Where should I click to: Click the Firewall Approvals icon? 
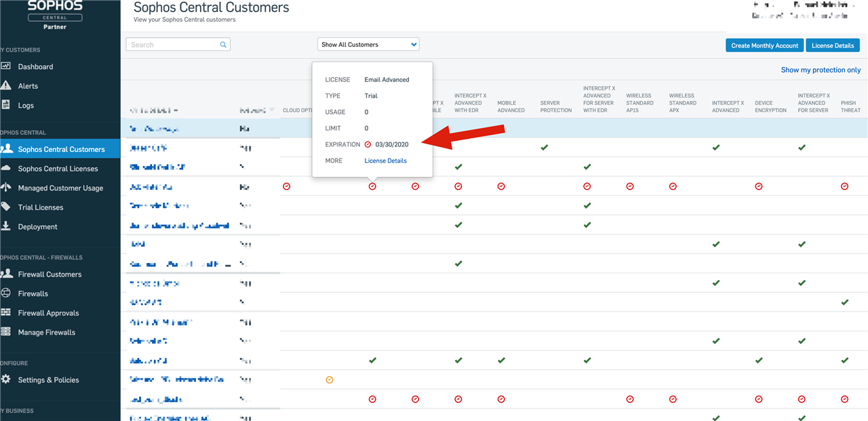point(6,313)
